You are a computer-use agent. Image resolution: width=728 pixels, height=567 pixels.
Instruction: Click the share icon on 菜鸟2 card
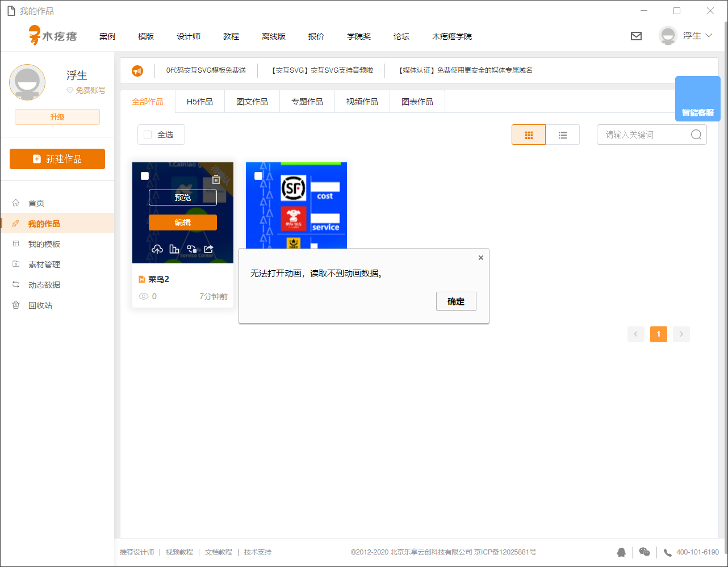(208, 249)
